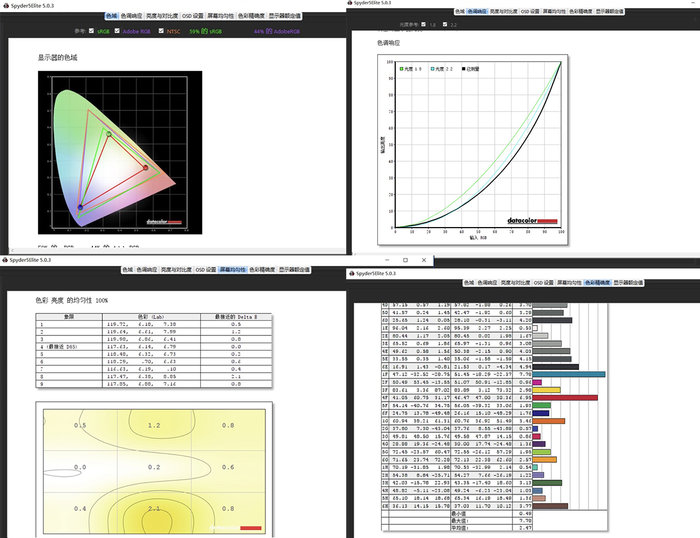700x538 pixels.
Task: Toggle the Adobe RGB reference checkbox
Action: point(117,31)
